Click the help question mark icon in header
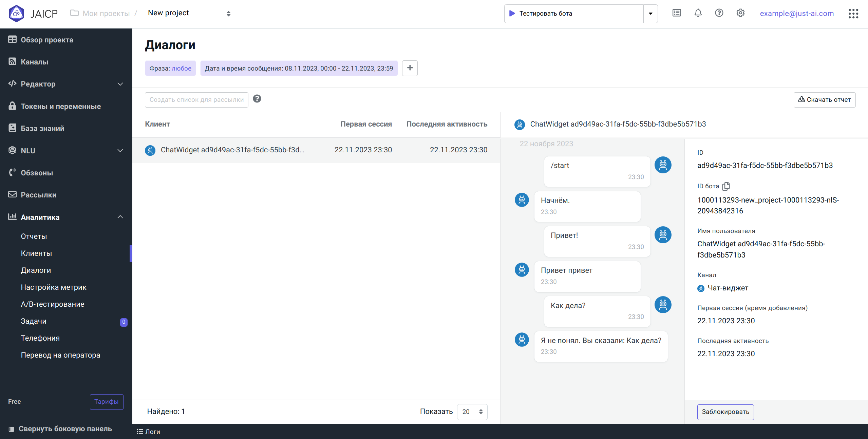Screen dimensions: 868x439 pyautogui.click(x=719, y=13)
